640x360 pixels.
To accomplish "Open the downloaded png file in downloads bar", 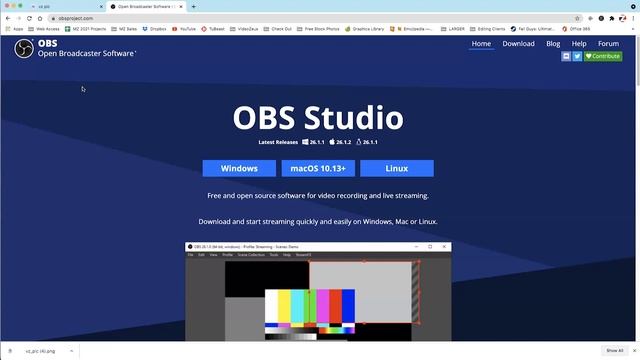I will pos(40,351).
